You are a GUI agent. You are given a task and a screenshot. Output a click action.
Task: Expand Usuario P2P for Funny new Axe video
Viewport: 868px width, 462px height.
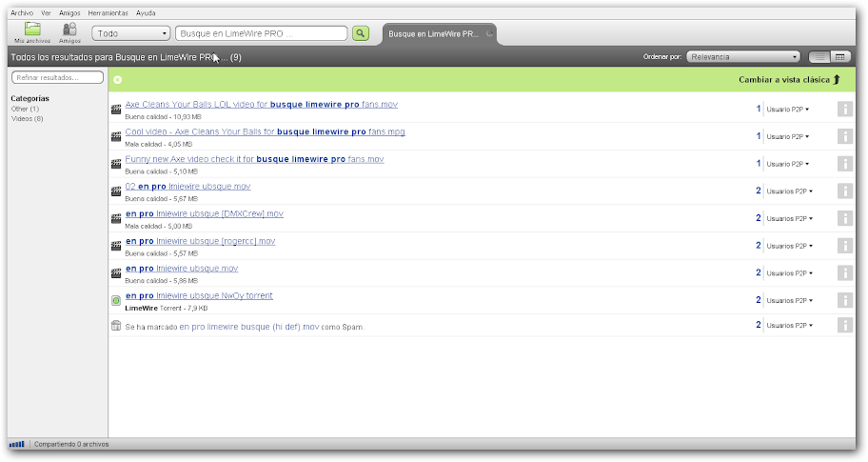[x=787, y=164]
